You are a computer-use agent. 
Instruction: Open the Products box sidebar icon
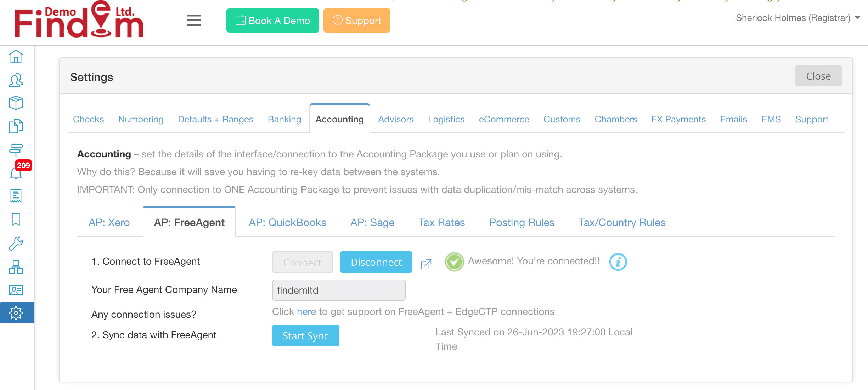tap(16, 103)
